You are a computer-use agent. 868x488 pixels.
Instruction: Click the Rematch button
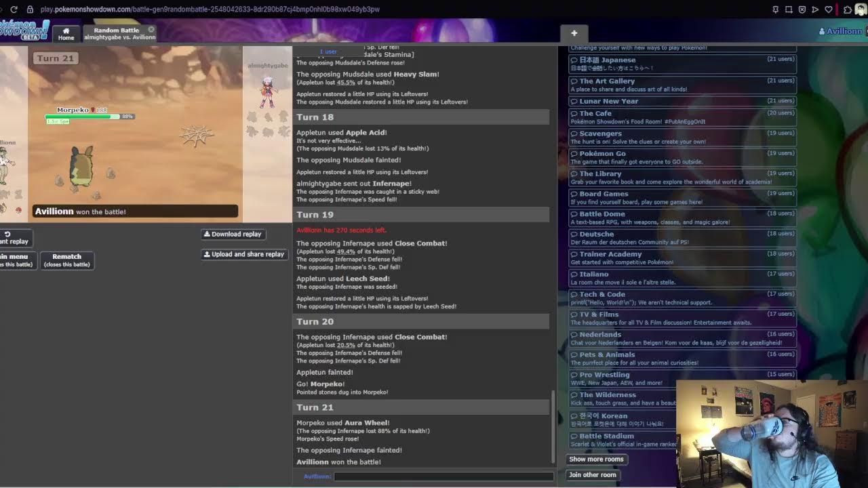[x=66, y=260]
